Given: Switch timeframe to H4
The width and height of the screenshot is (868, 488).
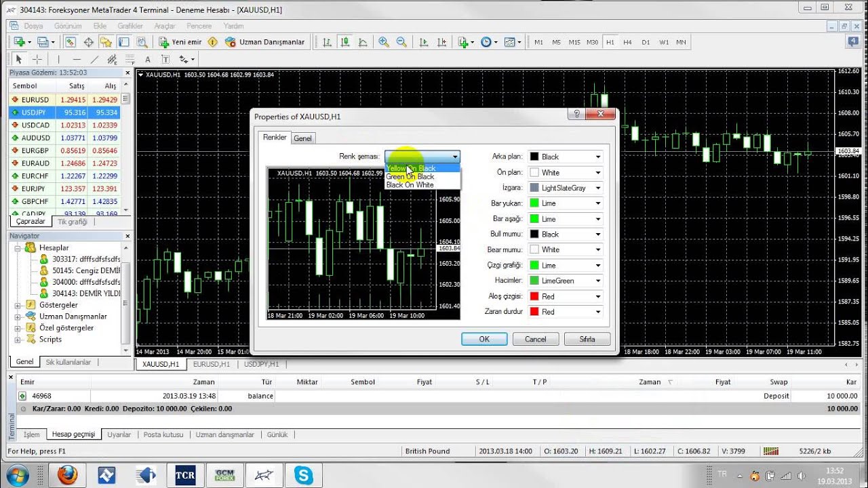Looking at the screenshot, I should tap(627, 42).
